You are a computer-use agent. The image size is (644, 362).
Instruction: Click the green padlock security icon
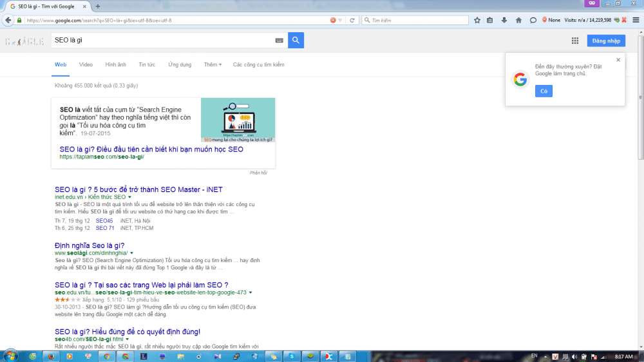click(x=19, y=20)
